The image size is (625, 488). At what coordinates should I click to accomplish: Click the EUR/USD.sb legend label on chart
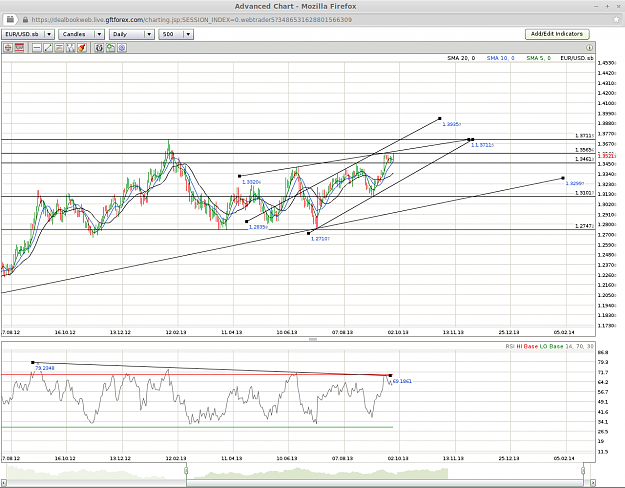(x=577, y=58)
